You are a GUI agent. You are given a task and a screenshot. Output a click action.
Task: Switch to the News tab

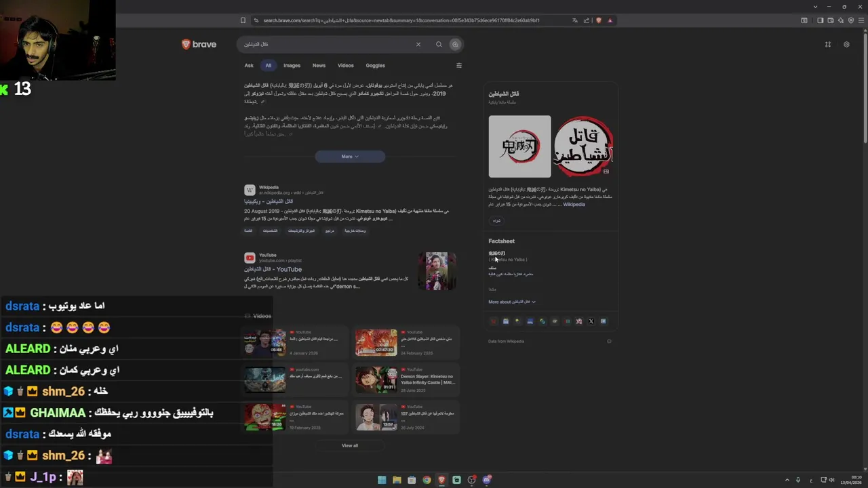[319, 66]
